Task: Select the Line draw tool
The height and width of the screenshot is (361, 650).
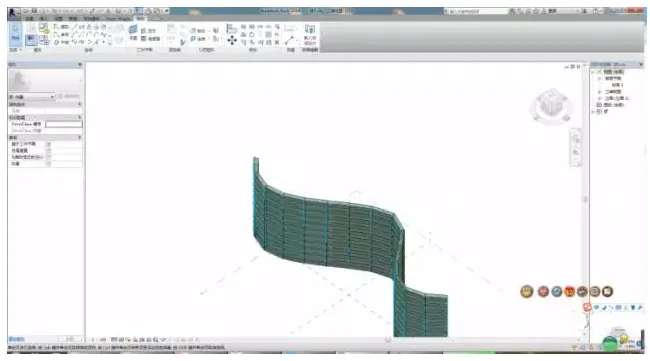Action: point(75,27)
